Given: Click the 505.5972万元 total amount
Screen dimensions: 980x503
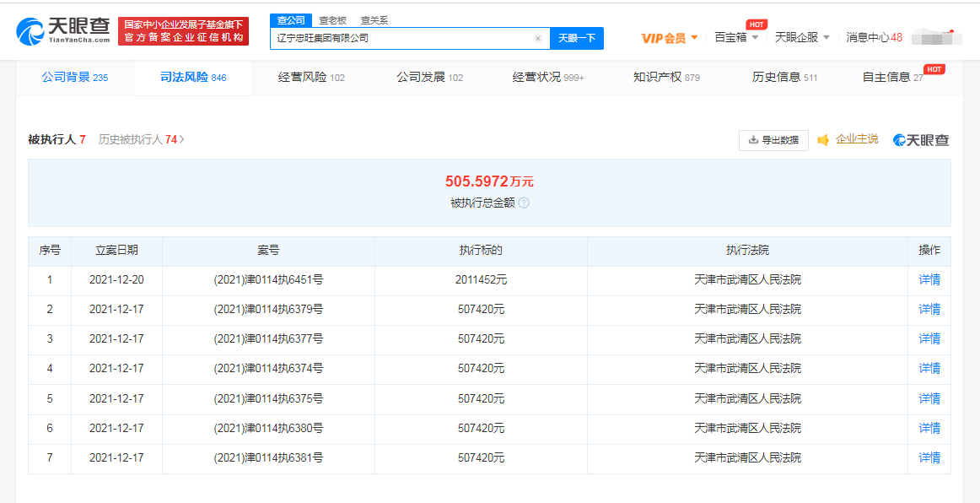Looking at the screenshot, I should [x=489, y=181].
